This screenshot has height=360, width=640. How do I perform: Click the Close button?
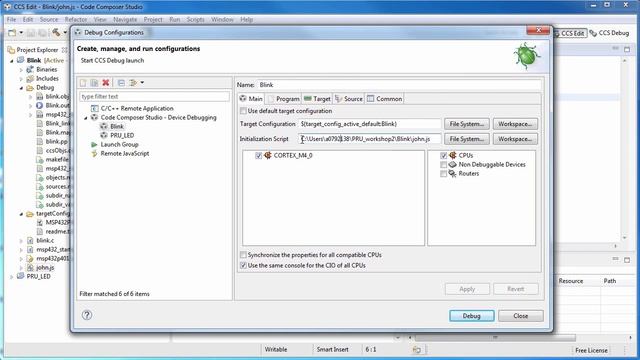[520, 316]
